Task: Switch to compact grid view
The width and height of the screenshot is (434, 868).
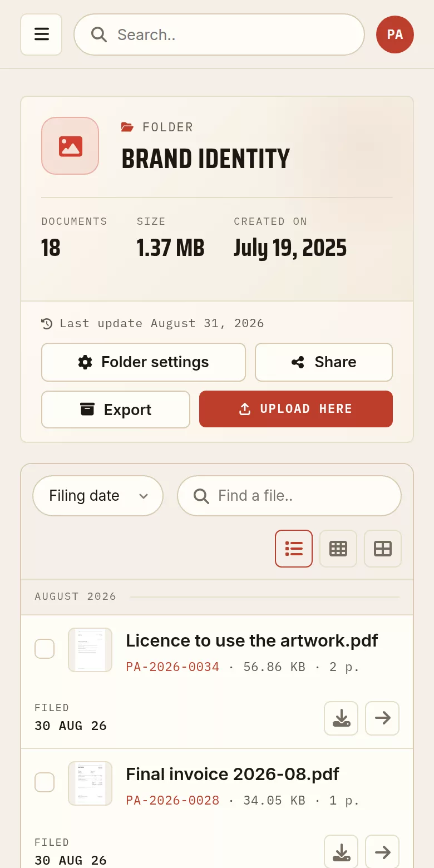Action: tap(338, 549)
